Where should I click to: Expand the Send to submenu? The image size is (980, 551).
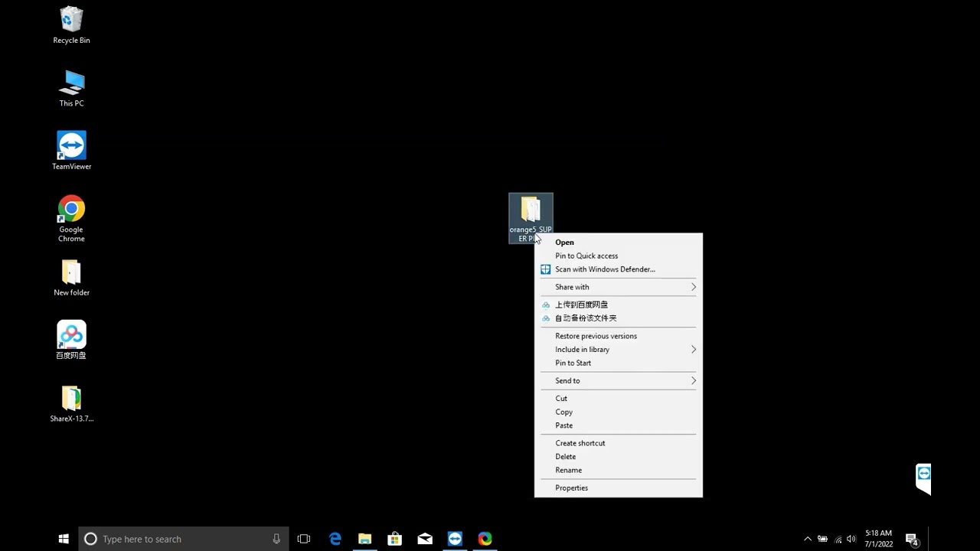(x=618, y=380)
